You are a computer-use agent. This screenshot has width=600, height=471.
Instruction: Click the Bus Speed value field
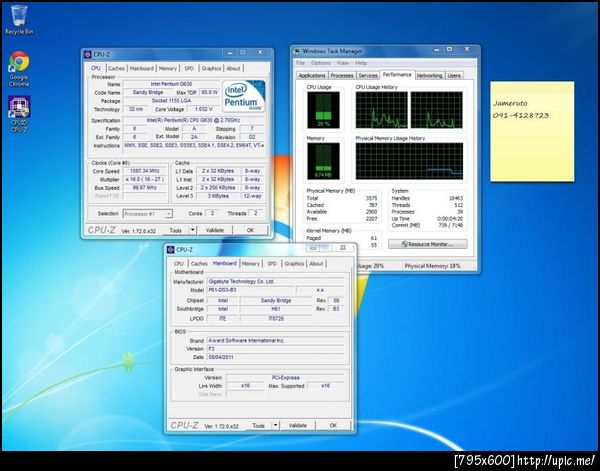[x=145, y=188]
